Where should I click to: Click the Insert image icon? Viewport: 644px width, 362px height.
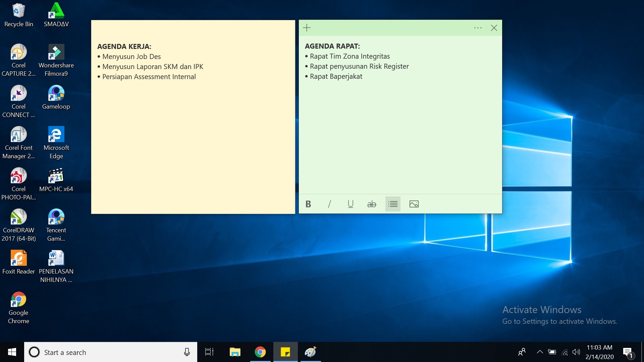tap(413, 204)
